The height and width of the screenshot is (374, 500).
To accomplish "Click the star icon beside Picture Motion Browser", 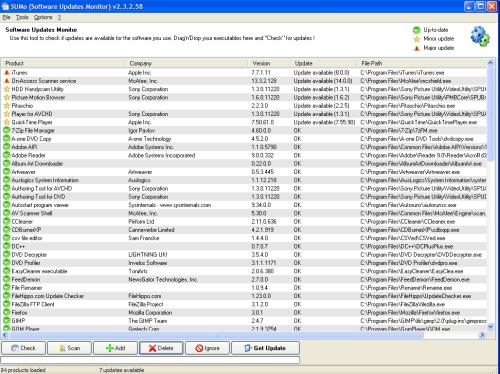I will click(7, 97).
